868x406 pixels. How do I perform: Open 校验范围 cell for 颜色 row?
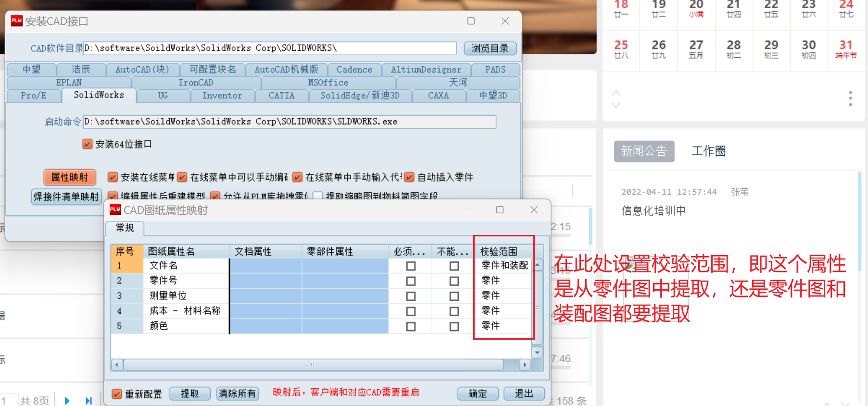pyautogui.click(x=503, y=326)
